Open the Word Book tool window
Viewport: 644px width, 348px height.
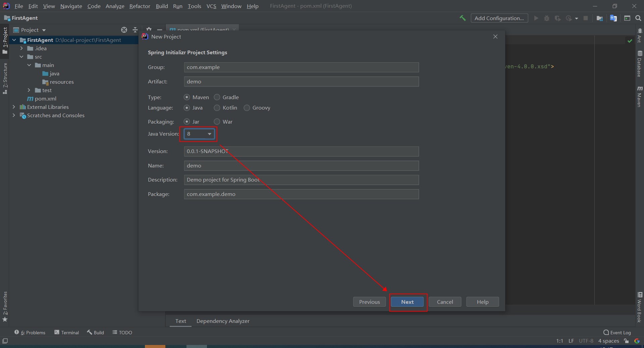point(639,307)
